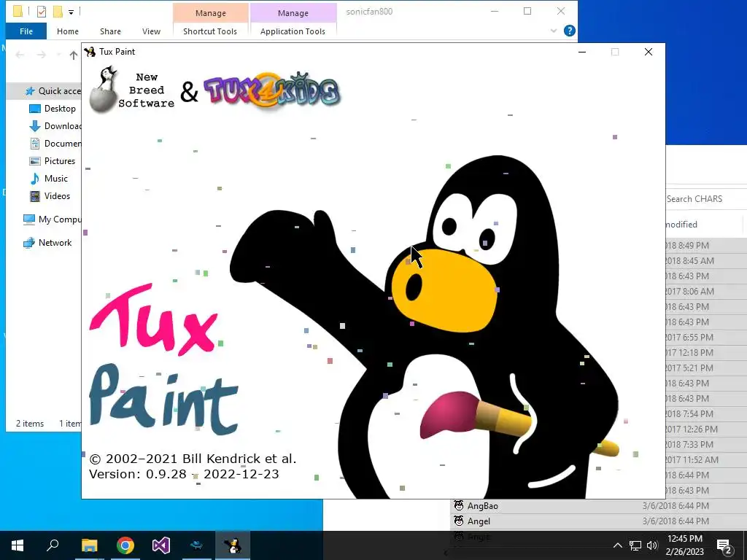This screenshot has width=747, height=560.
Task: Click the Tux Paint splash screen to dismiss
Action: tap(373, 279)
